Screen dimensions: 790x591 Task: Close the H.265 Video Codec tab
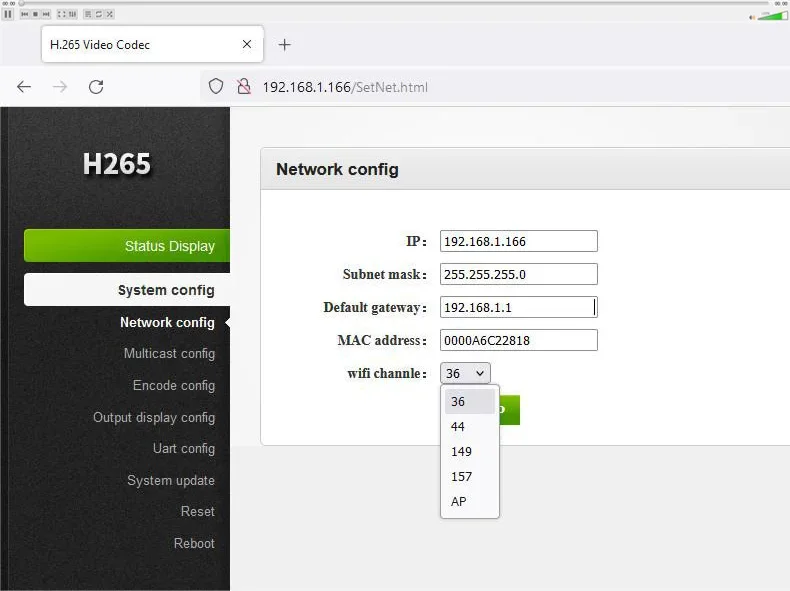tap(247, 45)
